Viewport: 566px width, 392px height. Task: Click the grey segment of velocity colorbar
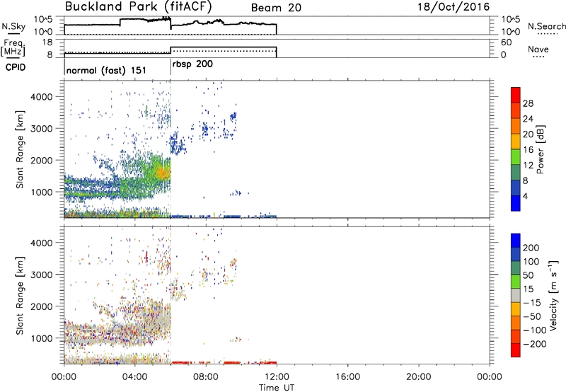[516, 295]
